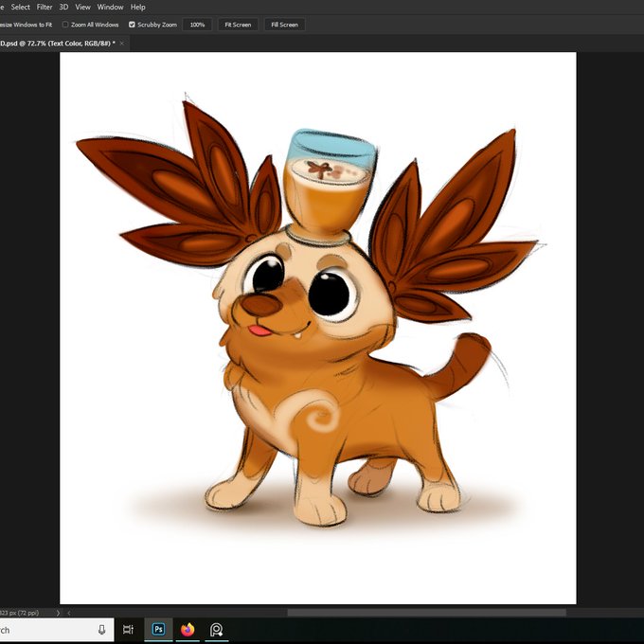Open the Window menu
This screenshot has width=644, height=644.
[110, 7]
